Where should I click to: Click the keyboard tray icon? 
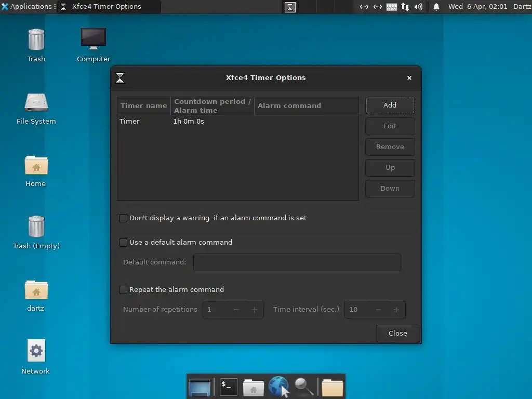pos(392,7)
